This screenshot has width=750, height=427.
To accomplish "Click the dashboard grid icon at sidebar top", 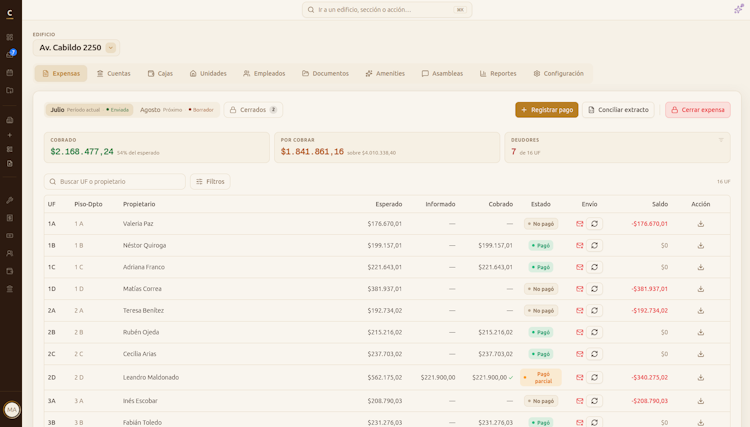I will click(x=10, y=37).
